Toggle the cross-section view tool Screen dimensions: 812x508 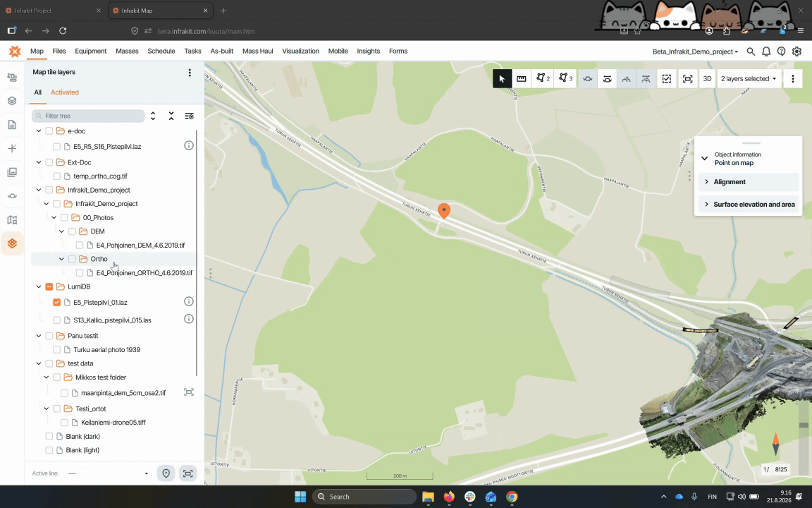pos(588,79)
